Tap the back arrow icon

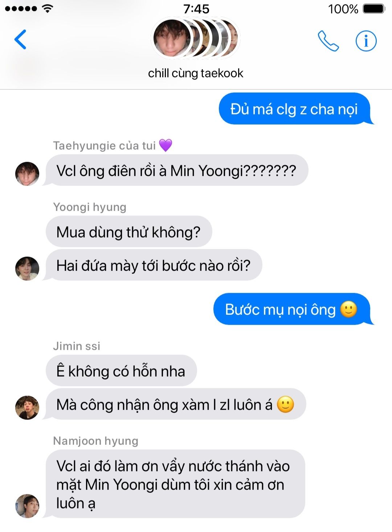click(20, 39)
